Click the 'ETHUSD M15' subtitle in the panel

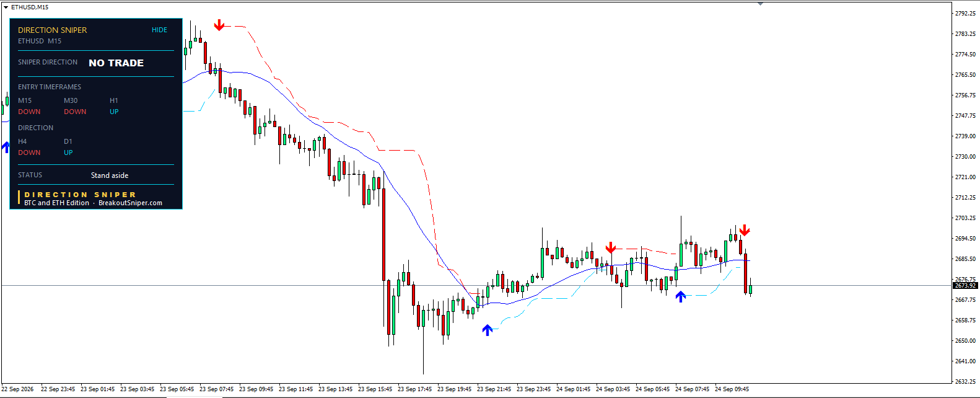coord(40,41)
